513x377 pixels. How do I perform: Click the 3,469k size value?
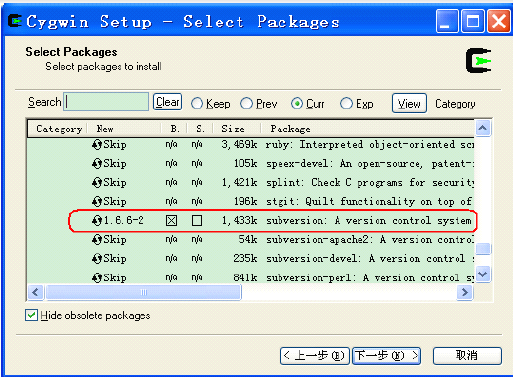240,145
